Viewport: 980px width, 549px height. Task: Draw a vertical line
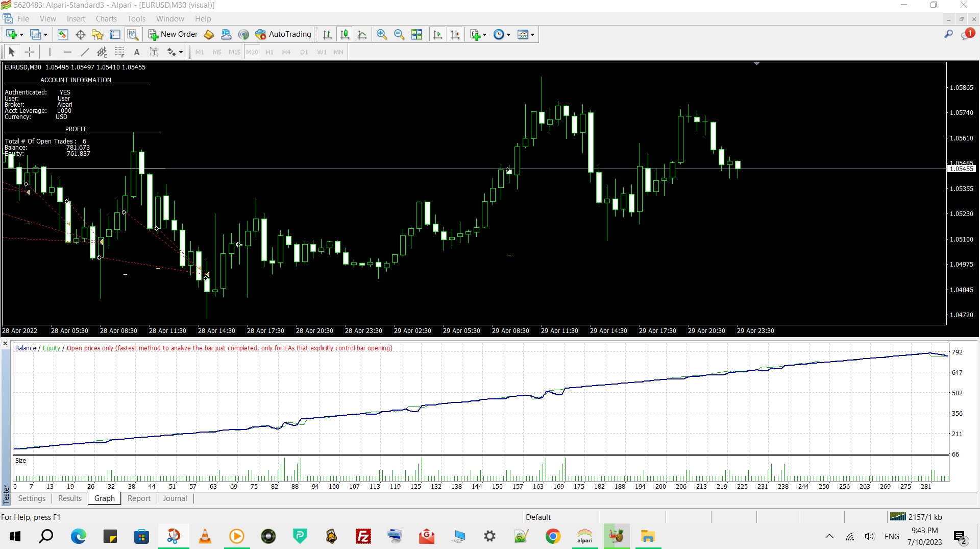tap(50, 52)
